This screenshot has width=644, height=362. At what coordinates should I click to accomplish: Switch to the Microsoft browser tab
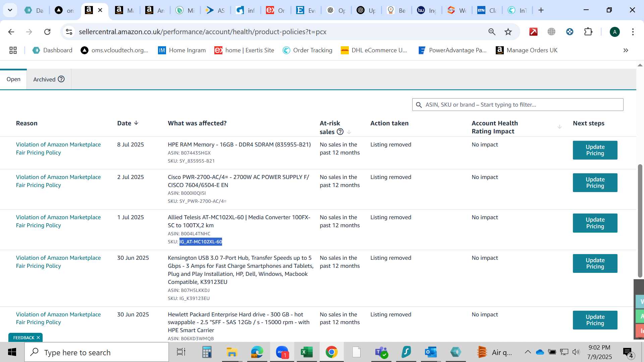185,10
